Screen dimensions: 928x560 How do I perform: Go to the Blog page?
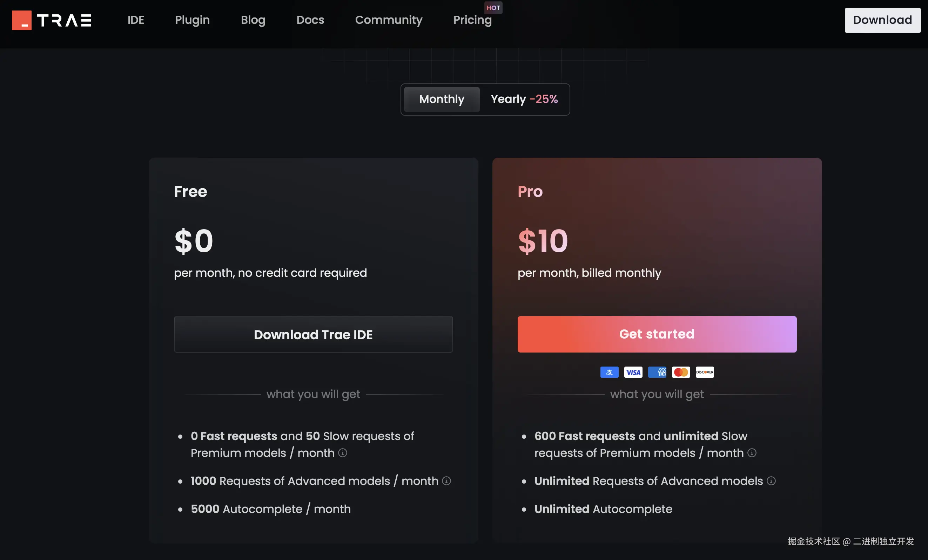click(x=253, y=20)
